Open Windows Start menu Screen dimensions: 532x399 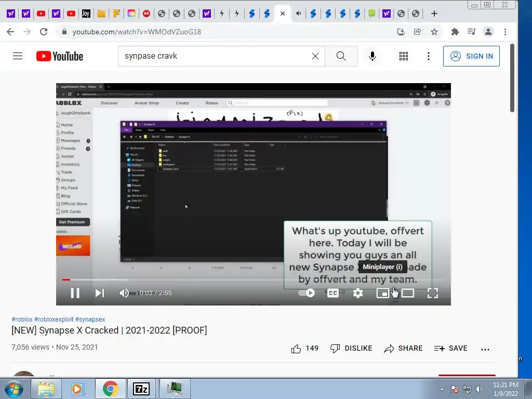(14, 389)
